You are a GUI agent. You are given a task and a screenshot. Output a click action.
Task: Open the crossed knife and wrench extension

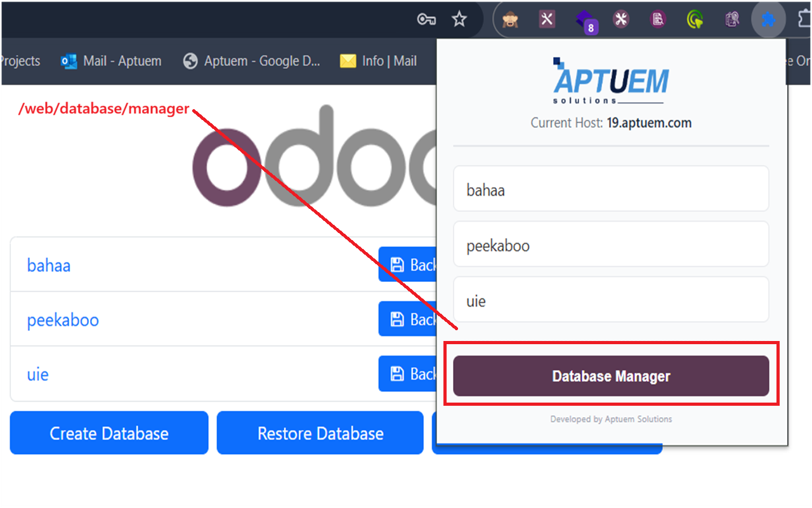click(x=547, y=20)
